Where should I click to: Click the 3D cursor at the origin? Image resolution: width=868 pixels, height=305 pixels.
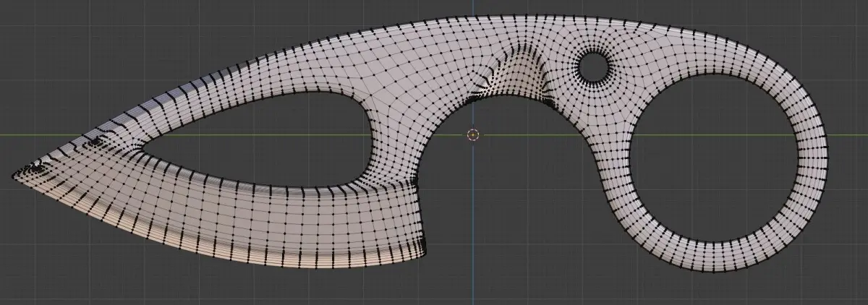point(473,134)
